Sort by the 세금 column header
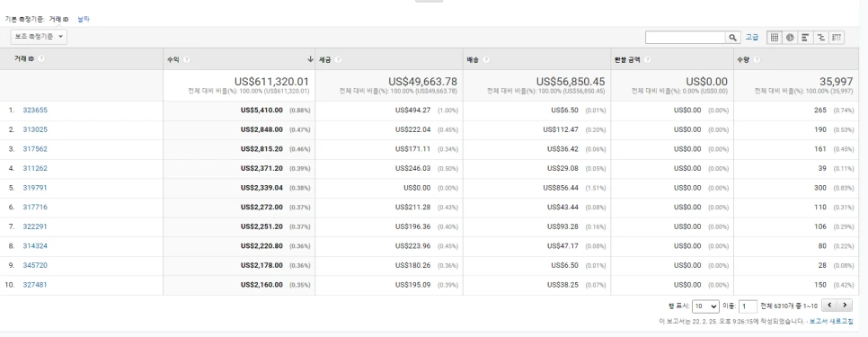Screen dimensions: 868x337 coord(325,60)
